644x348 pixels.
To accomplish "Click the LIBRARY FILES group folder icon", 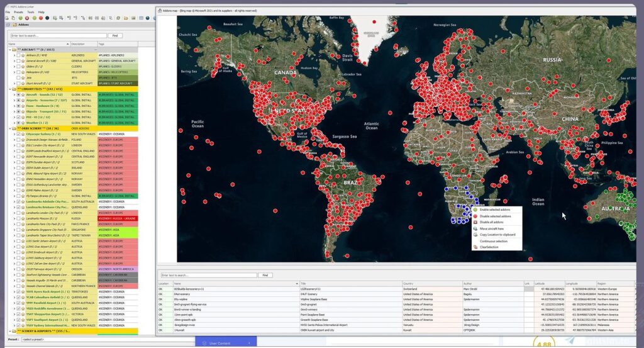I will coord(14,89).
